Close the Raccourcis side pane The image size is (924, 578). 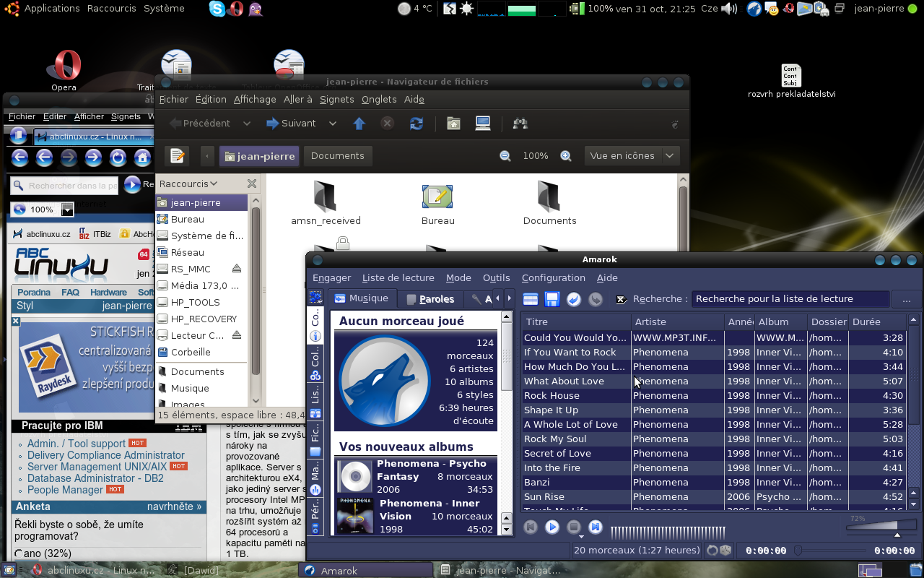pyautogui.click(x=251, y=184)
